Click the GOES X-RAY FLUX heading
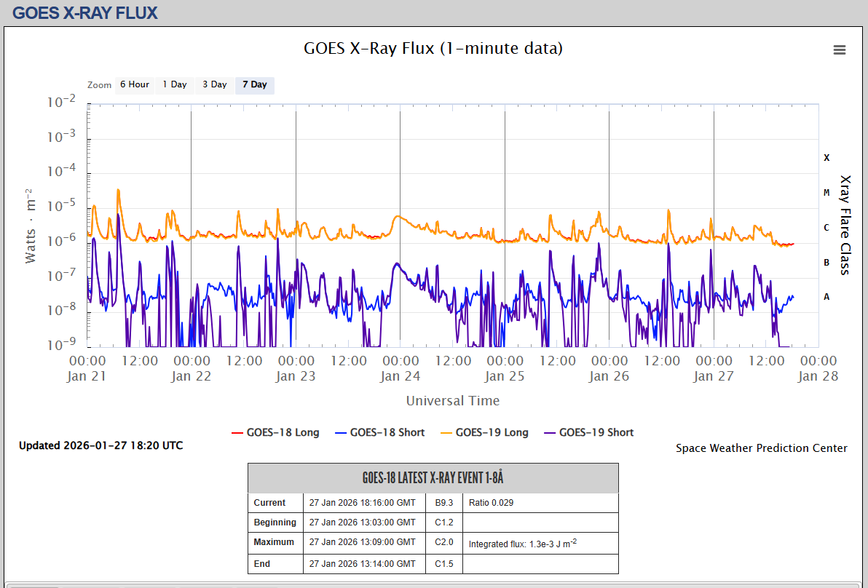Screen dimensions: 868x588 point(85,12)
